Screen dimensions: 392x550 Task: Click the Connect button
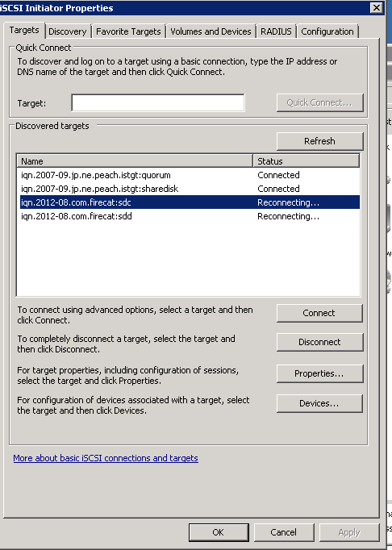(x=319, y=313)
